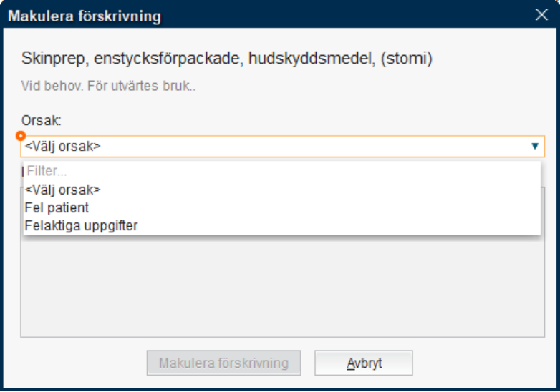Screen dimensions: 560x392
Task: Click empty dialog space right of Avbryt
Action: (480, 363)
